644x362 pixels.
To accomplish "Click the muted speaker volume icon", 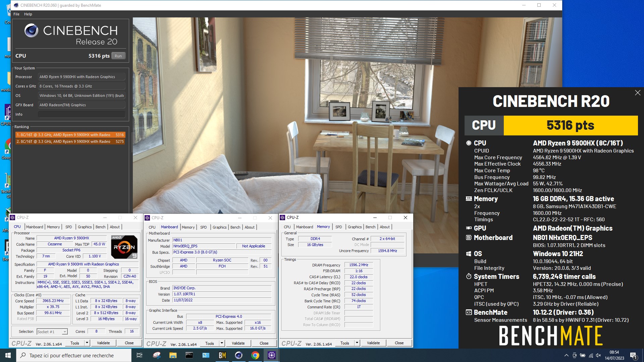I will [599, 355].
